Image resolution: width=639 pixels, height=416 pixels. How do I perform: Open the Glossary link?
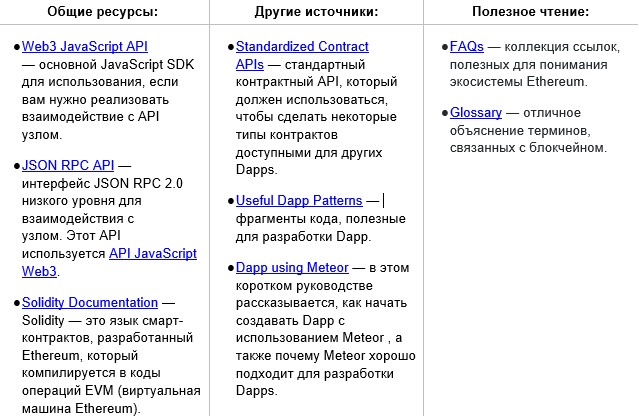(x=476, y=112)
